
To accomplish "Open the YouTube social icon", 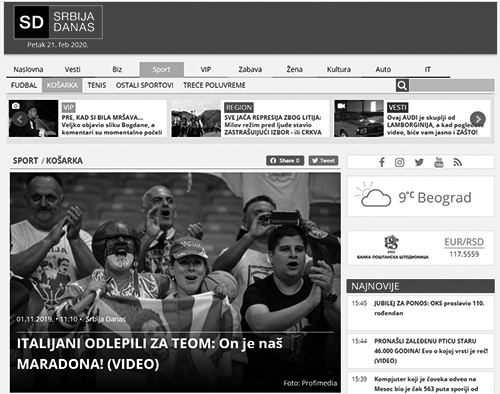I will (439, 162).
